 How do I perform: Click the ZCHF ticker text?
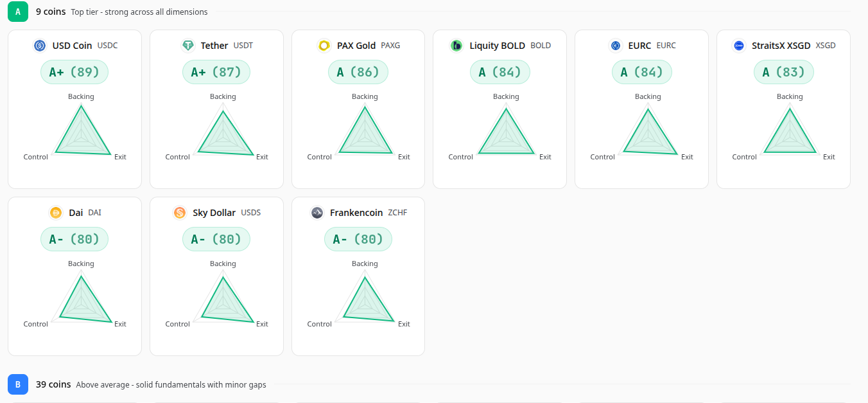397,213
